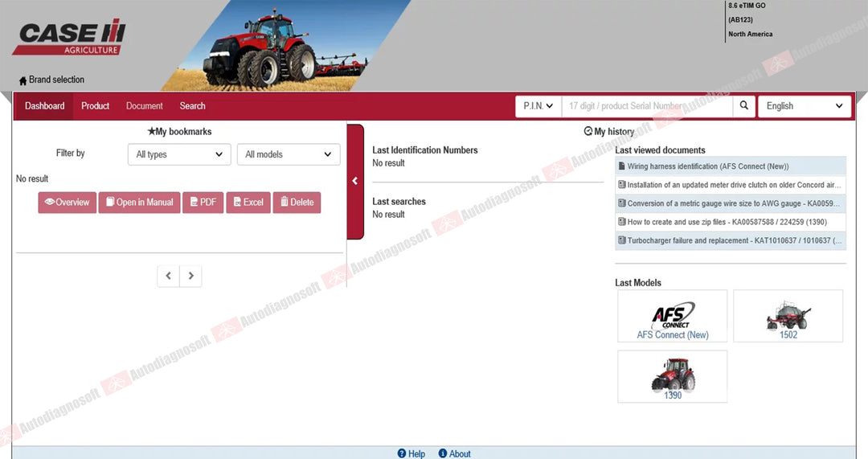Open the AFS Connect (New) model tile

click(673, 316)
